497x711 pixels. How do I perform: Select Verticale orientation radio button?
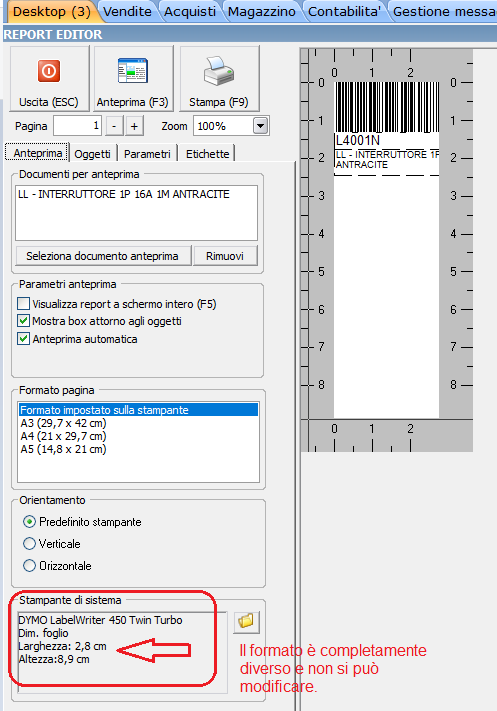coord(29,544)
